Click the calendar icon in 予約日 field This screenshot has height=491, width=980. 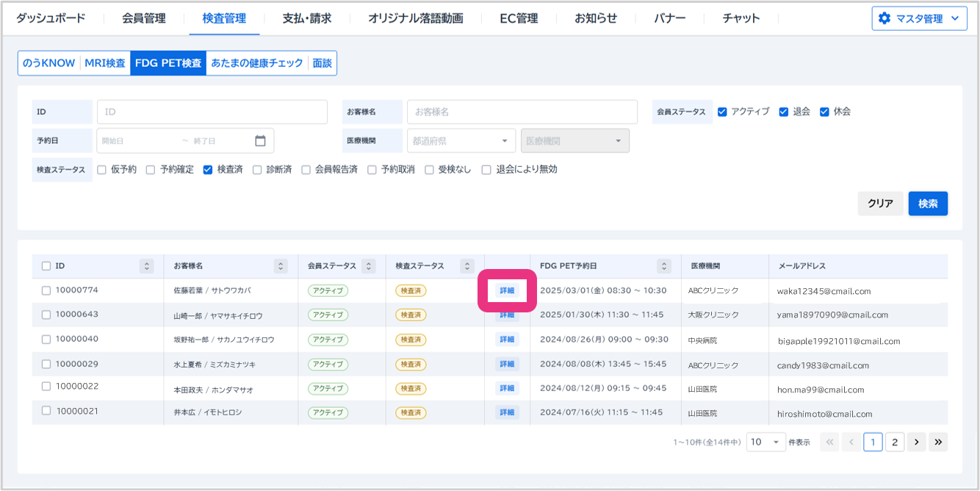tap(260, 140)
